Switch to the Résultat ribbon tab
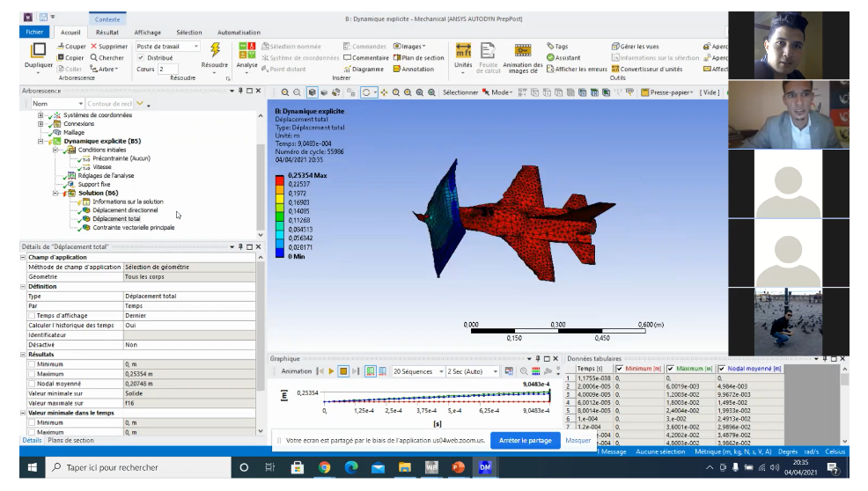 coord(107,33)
